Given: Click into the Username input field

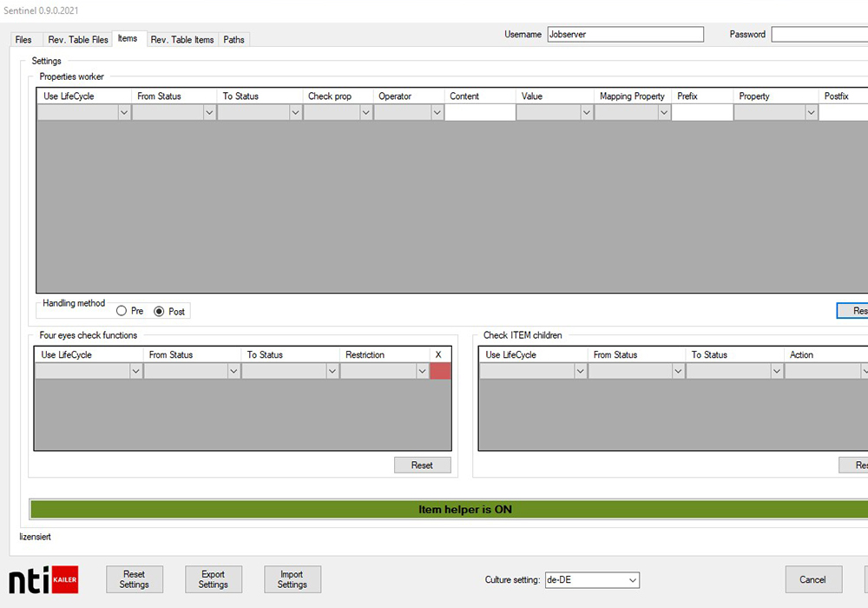Looking at the screenshot, I should click(x=625, y=35).
